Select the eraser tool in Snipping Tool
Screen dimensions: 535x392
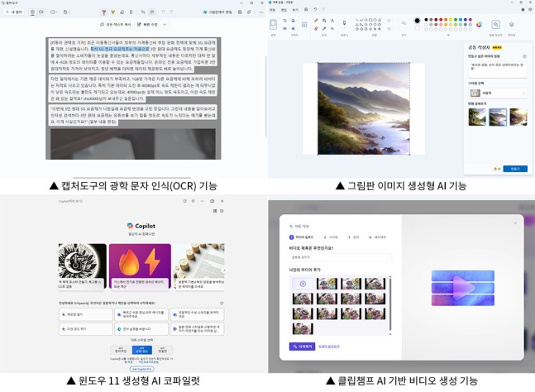click(122, 12)
